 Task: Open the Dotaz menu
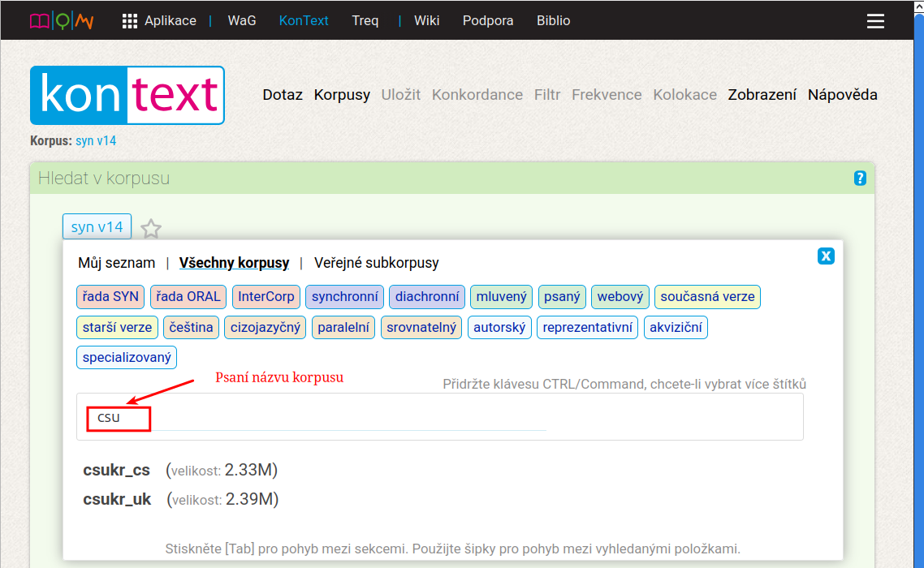click(283, 95)
